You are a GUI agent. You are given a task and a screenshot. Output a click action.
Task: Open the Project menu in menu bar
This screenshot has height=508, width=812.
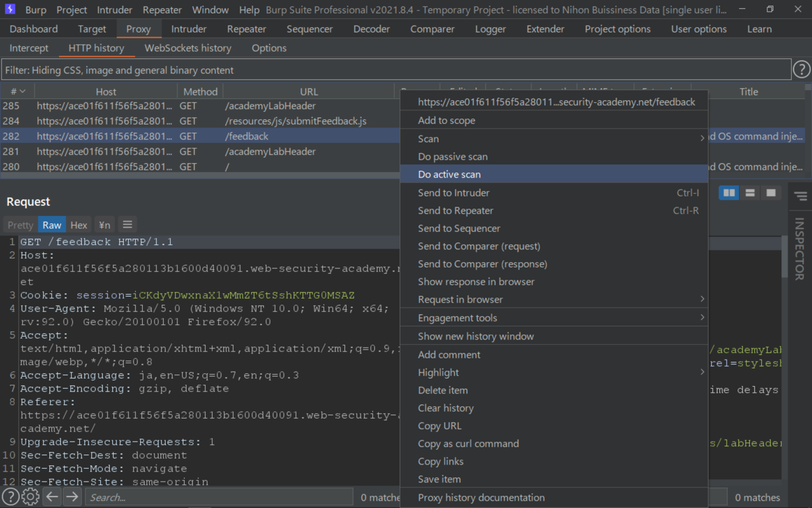pyautogui.click(x=72, y=10)
